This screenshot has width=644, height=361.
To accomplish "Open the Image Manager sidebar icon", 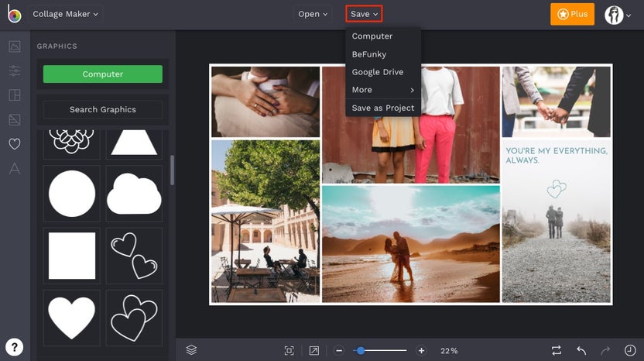I will tap(15, 46).
